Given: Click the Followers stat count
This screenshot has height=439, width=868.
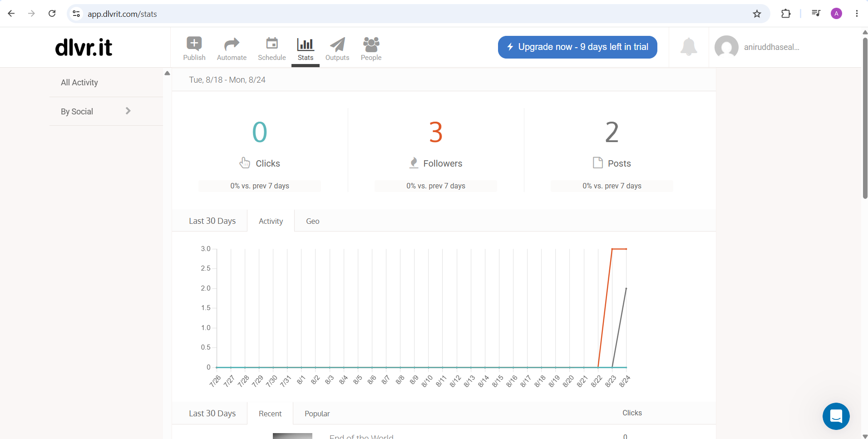Looking at the screenshot, I should pos(436,132).
